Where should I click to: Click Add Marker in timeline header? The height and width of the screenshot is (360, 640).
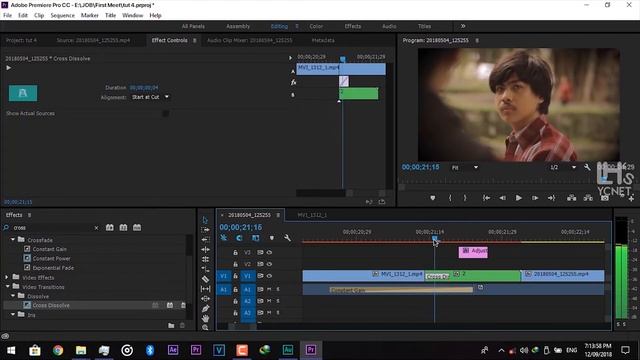[x=272, y=238]
